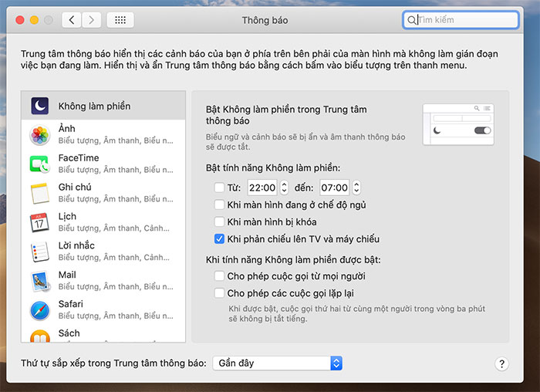Click the Do Not Disturb preview thumbnail
This screenshot has height=392, width=540.
[x=458, y=124]
